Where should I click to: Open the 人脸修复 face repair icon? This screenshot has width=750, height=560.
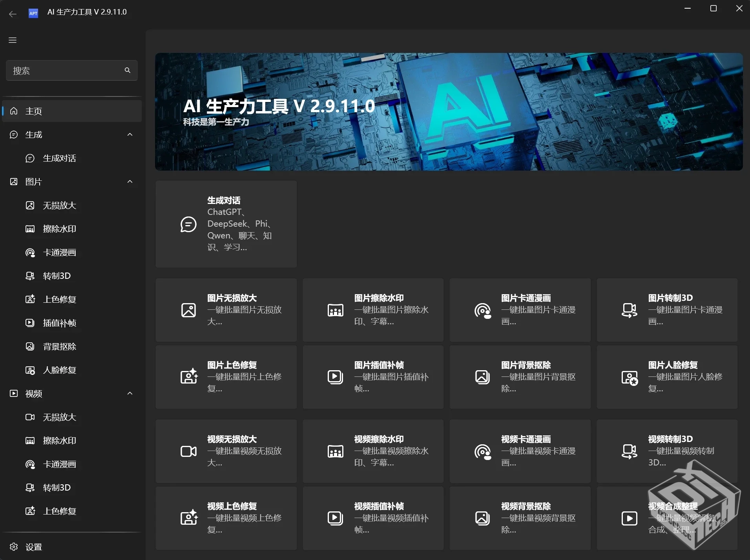click(x=31, y=370)
